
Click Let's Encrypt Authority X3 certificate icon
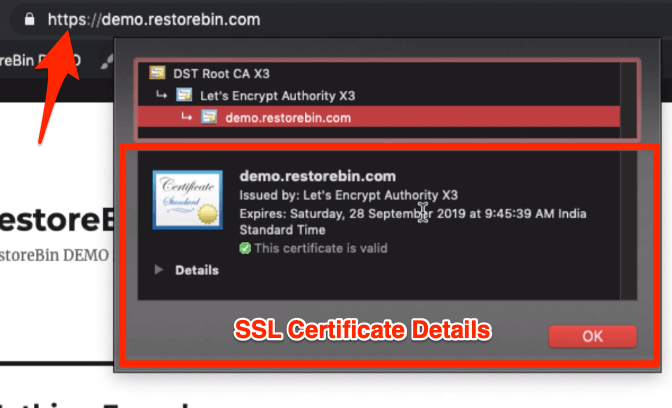tap(184, 94)
